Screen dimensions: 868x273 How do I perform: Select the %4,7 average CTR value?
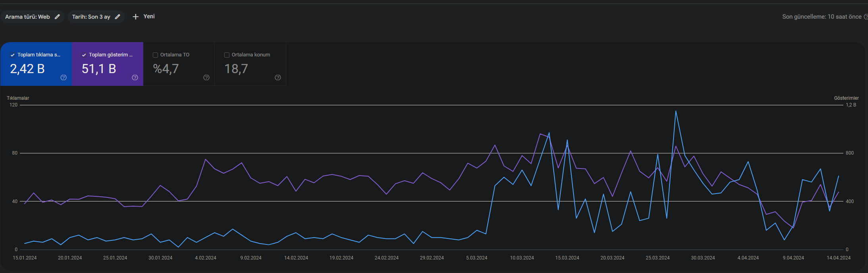[x=166, y=69]
